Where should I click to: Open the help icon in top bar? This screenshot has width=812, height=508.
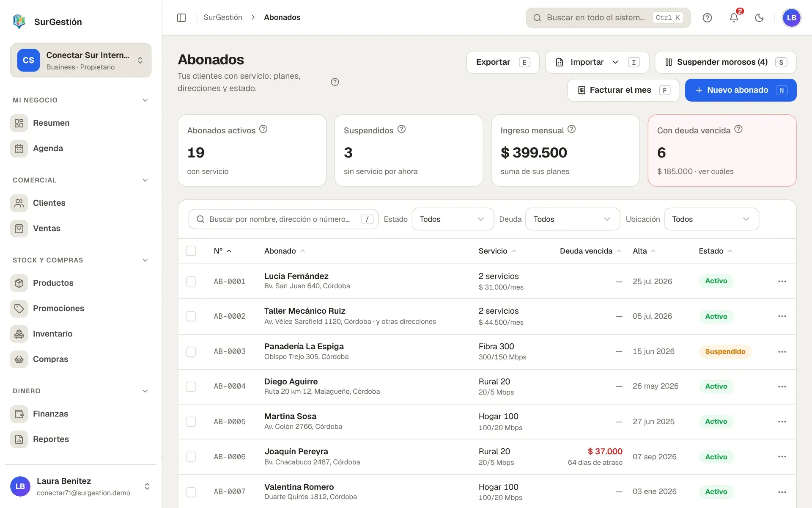707,17
